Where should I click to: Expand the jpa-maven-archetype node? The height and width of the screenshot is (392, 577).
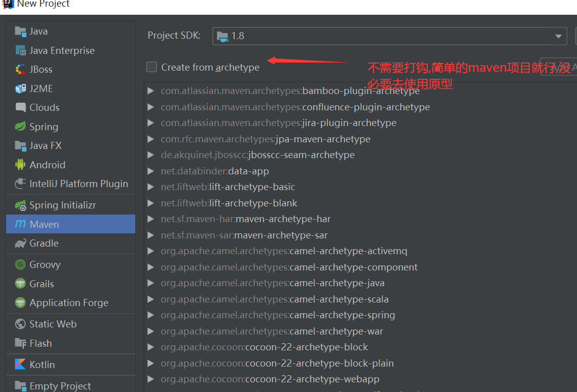click(151, 139)
